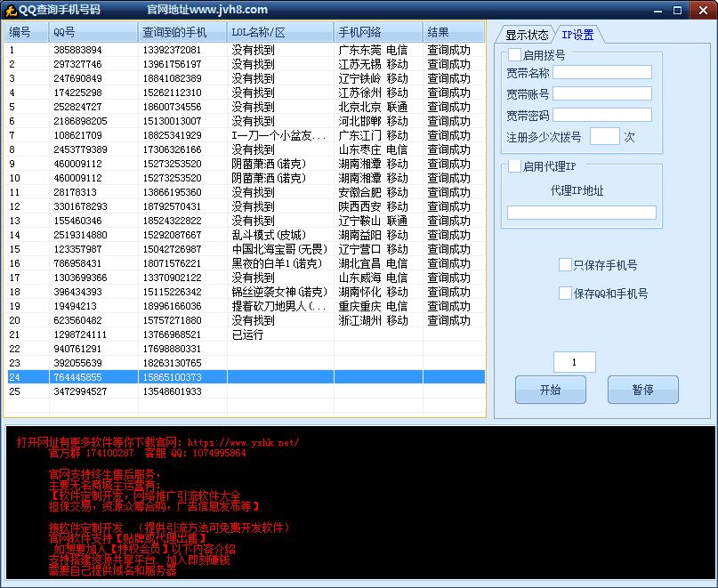Image resolution: width=718 pixels, height=588 pixels.
Task: Focus the 宽带名称 input field
Action: 602,72
